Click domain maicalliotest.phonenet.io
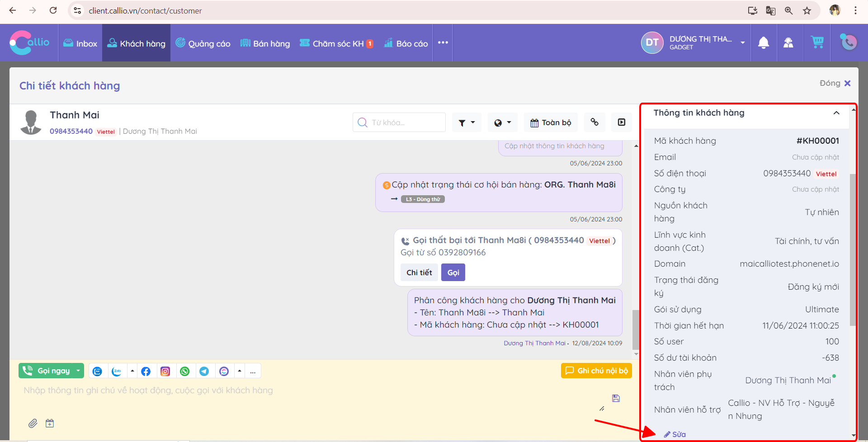The image size is (868, 442). pyautogui.click(x=789, y=264)
